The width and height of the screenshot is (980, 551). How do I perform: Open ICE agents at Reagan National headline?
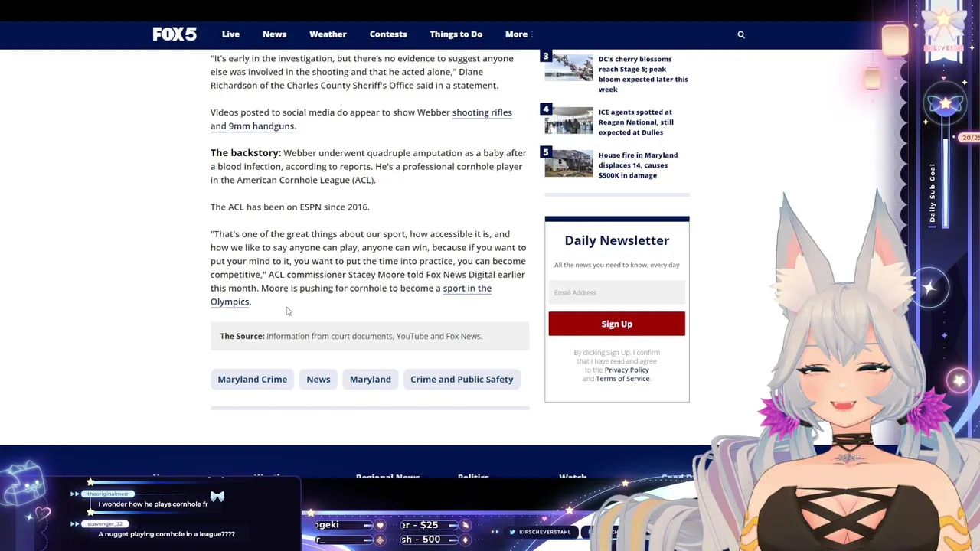tap(636, 122)
